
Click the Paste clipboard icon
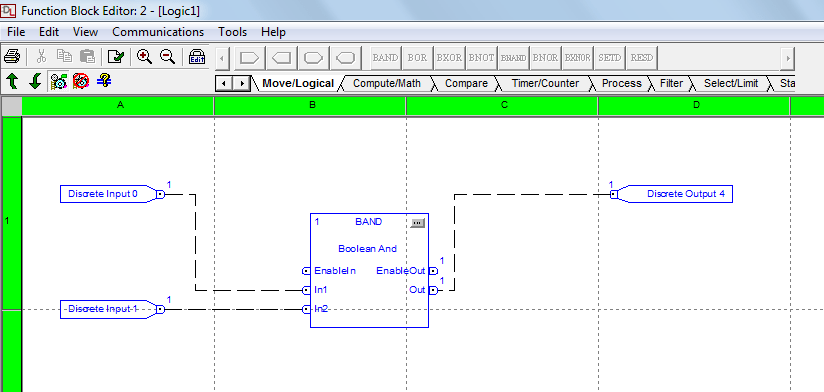click(x=87, y=57)
